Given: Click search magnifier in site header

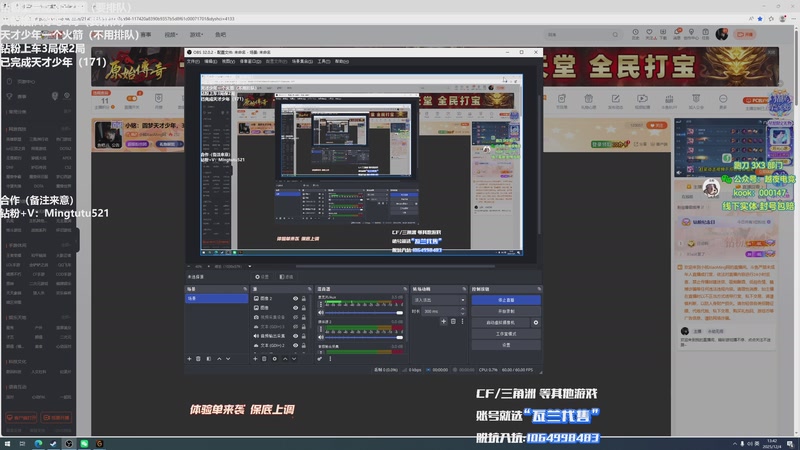Looking at the screenshot, I should (615, 35).
